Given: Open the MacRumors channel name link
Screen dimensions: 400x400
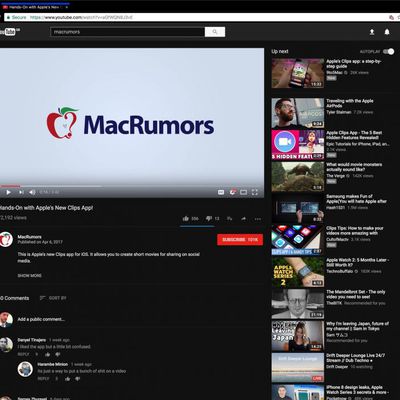Looking at the screenshot, I should click(x=30, y=237).
